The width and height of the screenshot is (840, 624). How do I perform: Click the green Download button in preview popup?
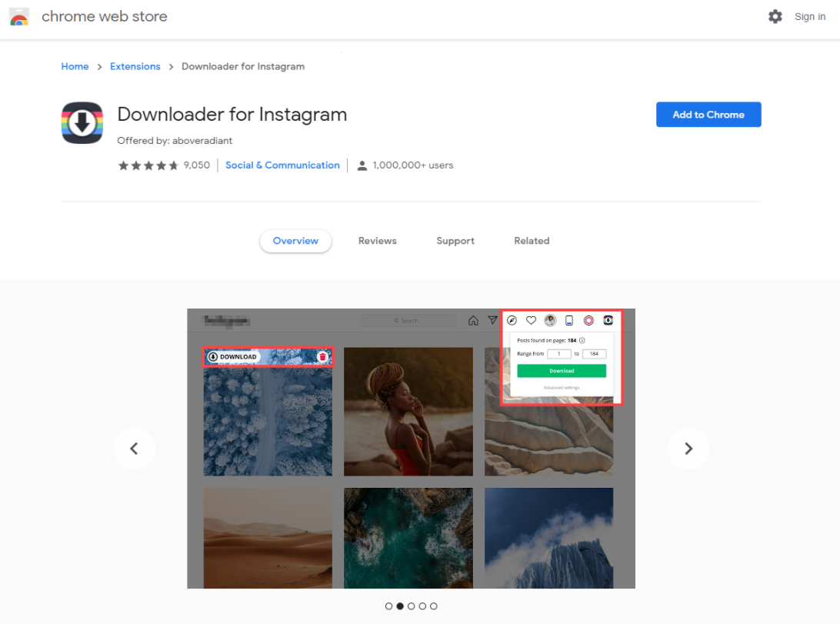(562, 371)
